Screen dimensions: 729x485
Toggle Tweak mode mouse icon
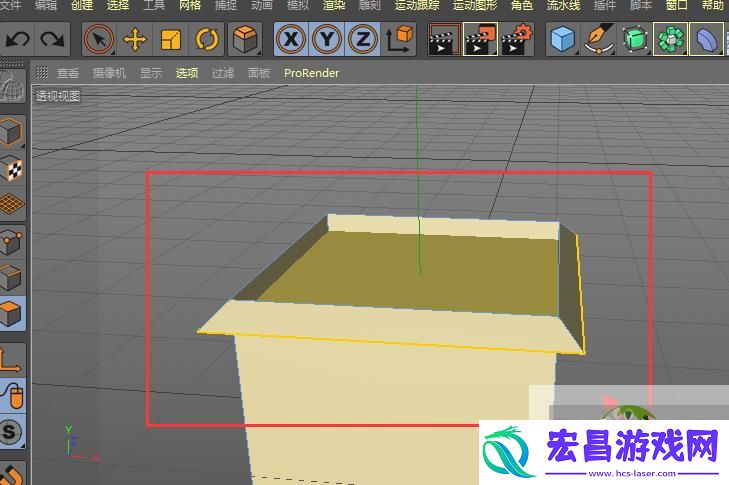click(12, 395)
